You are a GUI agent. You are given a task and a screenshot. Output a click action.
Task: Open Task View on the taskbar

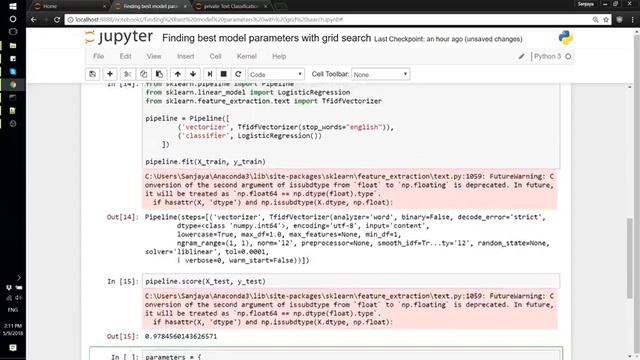[x=13, y=32]
